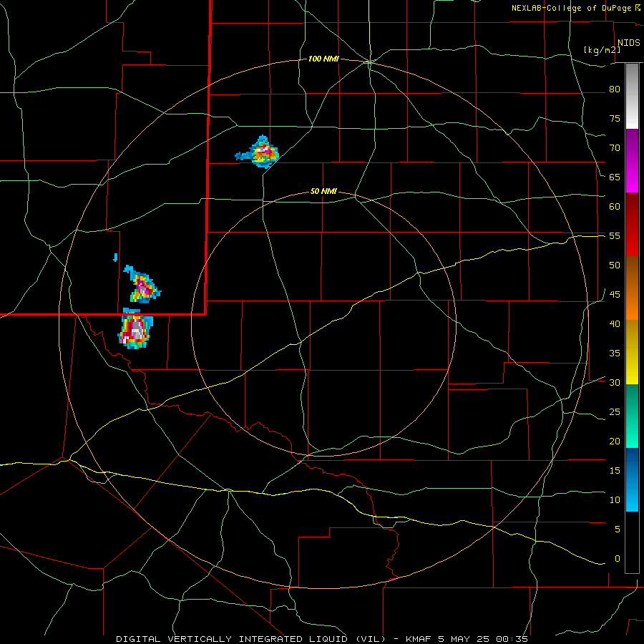Select the 45 value on the VIL scale

point(615,295)
